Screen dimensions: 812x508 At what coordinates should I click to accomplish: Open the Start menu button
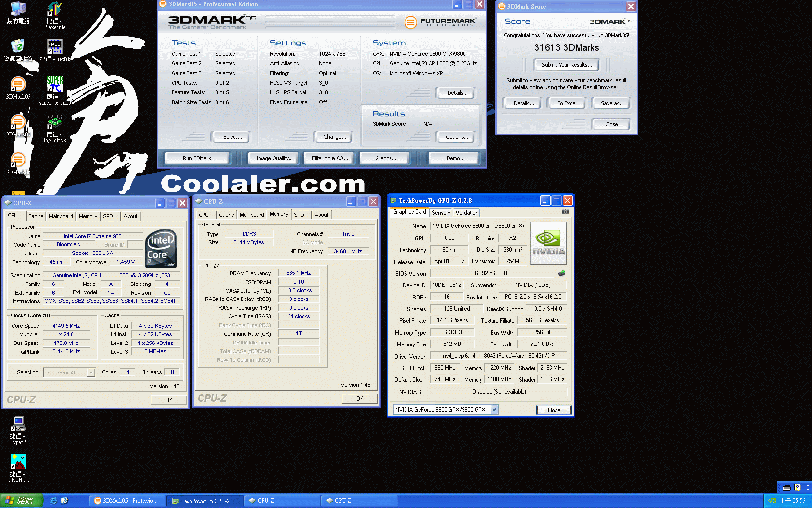tap(22, 501)
